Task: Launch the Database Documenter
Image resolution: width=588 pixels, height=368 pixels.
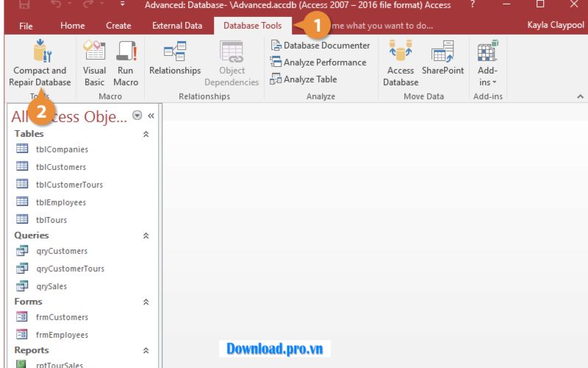Action: point(320,46)
